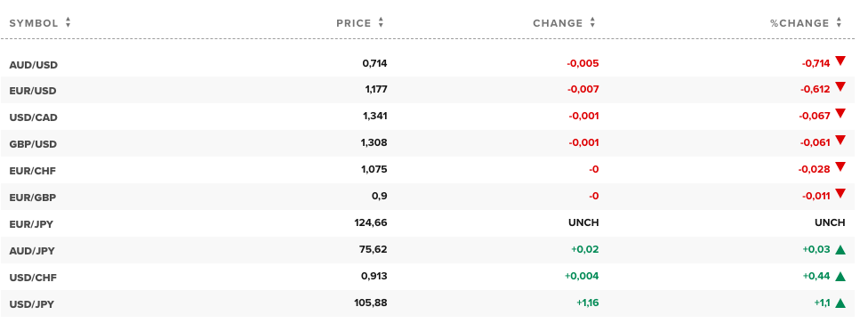This screenshot has height=323, width=868.
Task: Click the EUR/JPY price 124,66
Action: 371,222
